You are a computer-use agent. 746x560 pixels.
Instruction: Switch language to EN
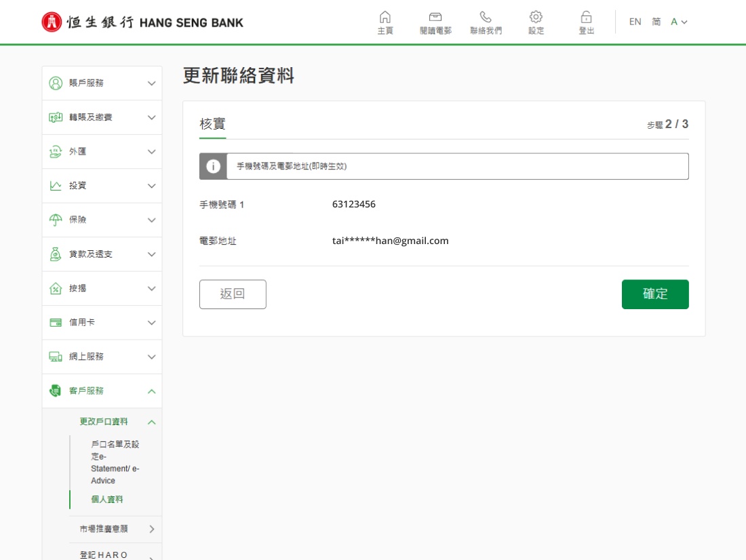tap(635, 22)
